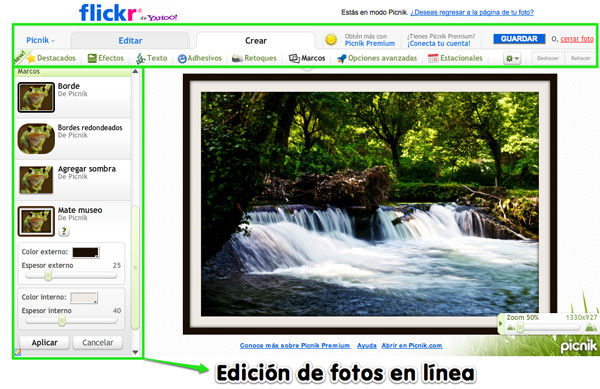Open the Retoques touch-up tools
Screen dimensions: 600x389
pyautogui.click(x=254, y=58)
